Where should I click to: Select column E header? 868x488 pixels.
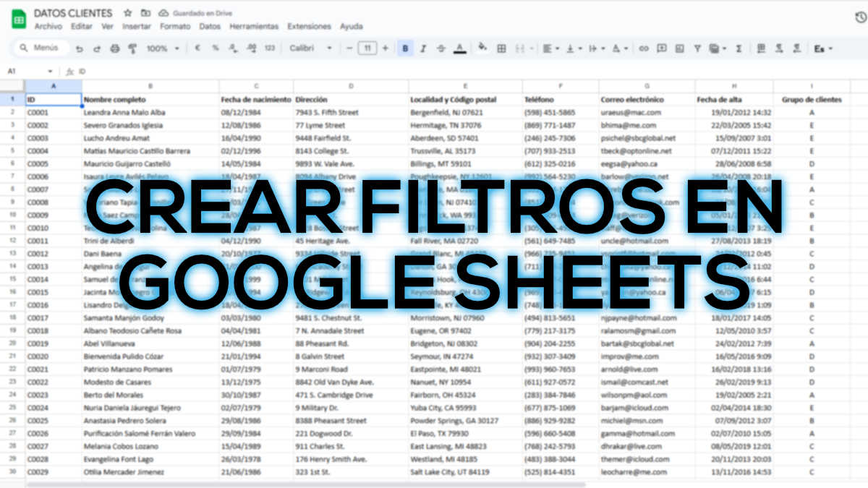[465, 86]
